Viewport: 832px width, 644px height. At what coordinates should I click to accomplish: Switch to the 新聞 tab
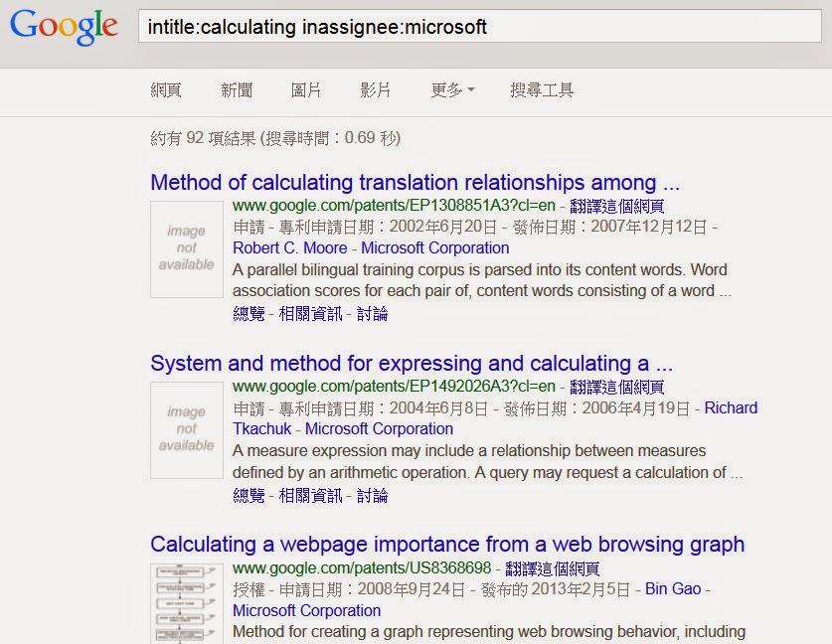tap(237, 90)
